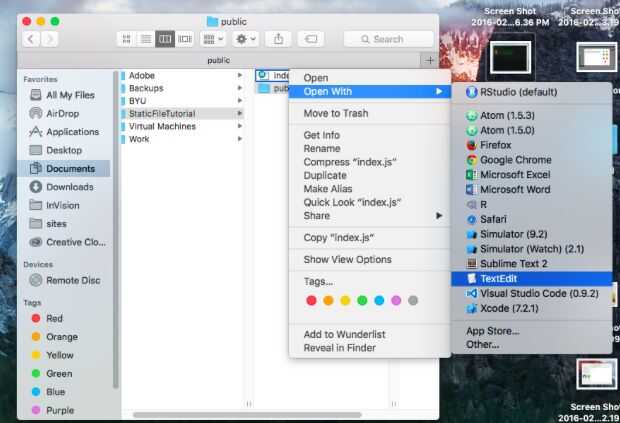Expand the Adobe folder arrow
The height and width of the screenshot is (423, 620).
click(x=240, y=75)
